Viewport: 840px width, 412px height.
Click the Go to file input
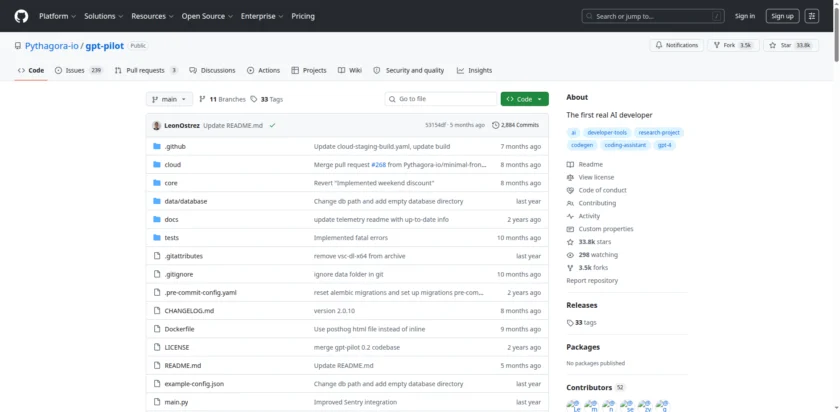tap(441, 99)
